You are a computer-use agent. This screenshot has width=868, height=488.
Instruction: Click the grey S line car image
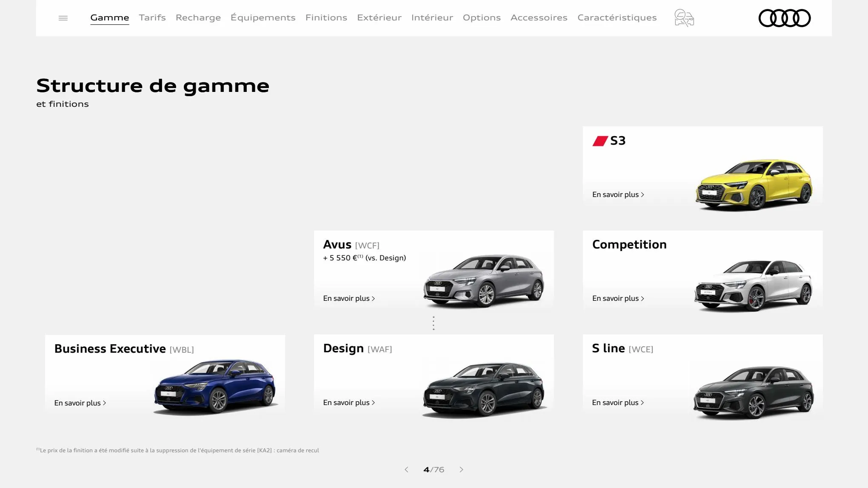753,392
